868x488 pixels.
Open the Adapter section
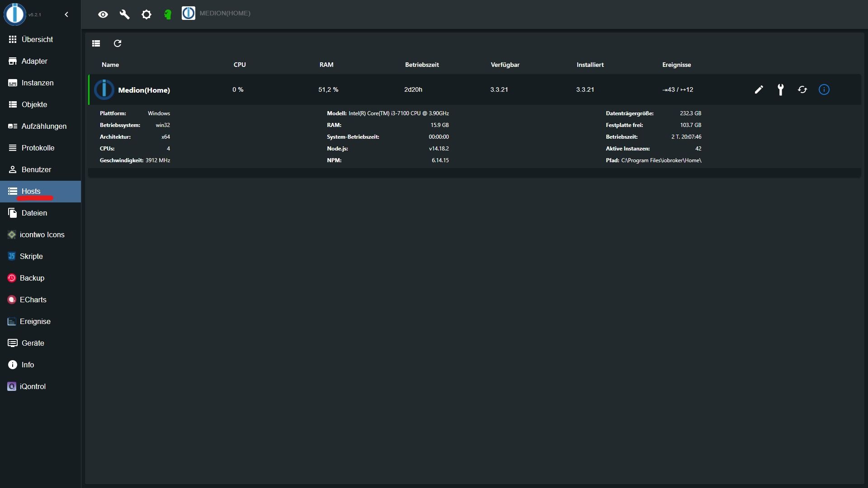point(34,61)
